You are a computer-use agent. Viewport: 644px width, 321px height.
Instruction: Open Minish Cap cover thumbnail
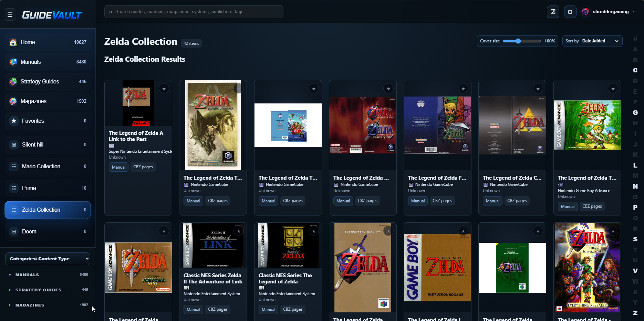[587, 125]
